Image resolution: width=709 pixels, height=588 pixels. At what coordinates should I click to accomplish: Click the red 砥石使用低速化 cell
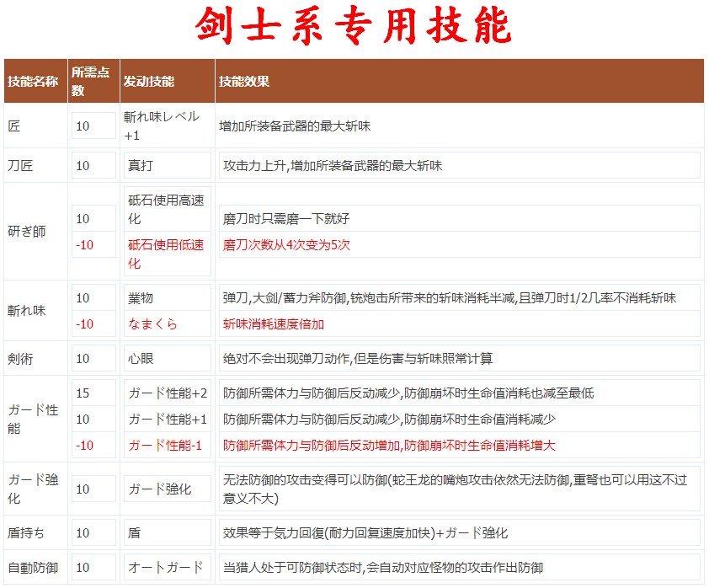(x=168, y=254)
